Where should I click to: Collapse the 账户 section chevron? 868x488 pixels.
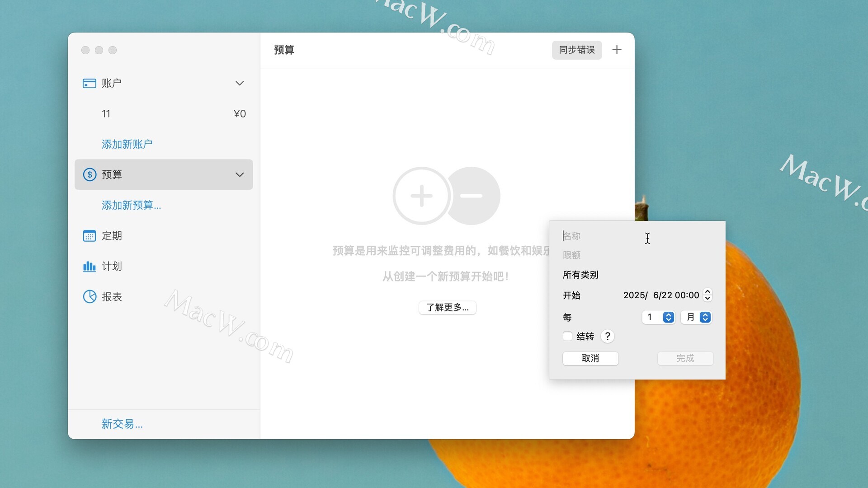(240, 83)
